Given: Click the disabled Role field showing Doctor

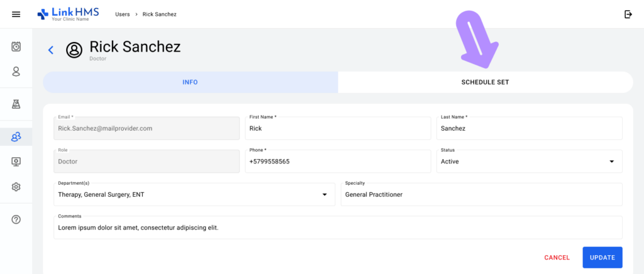Looking at the screenshot, I should 147,162.
